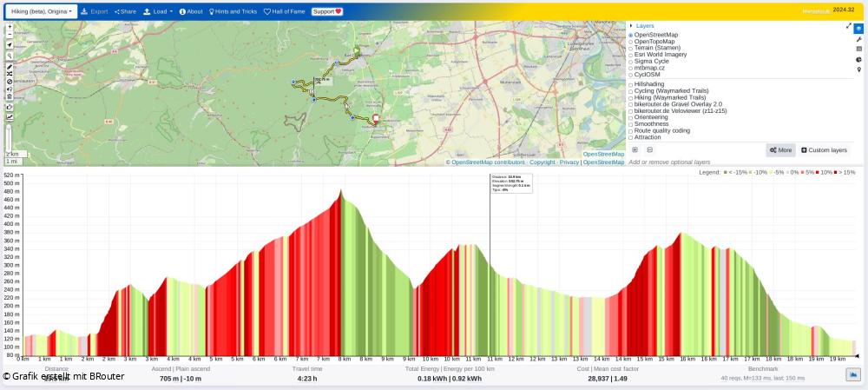Open the About menu item

(x=191, y=11)
